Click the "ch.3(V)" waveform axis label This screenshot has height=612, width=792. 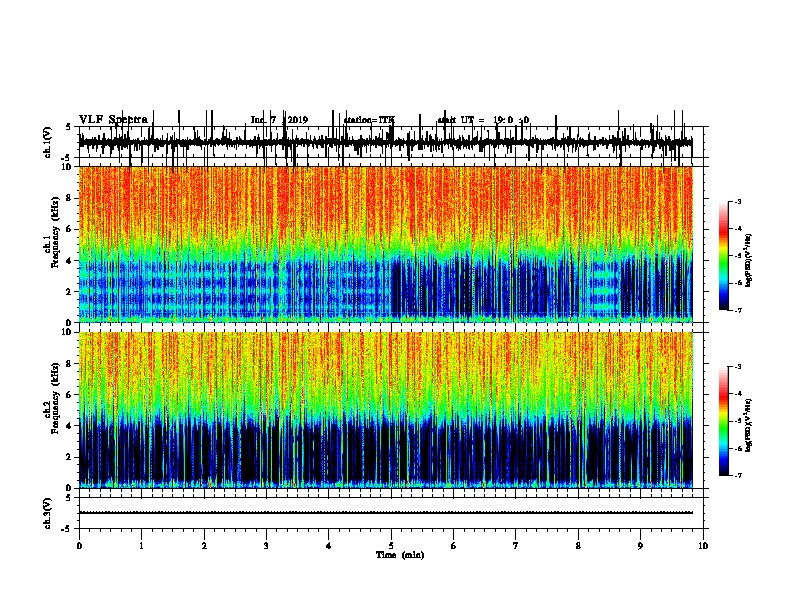(x=47, y=513)
